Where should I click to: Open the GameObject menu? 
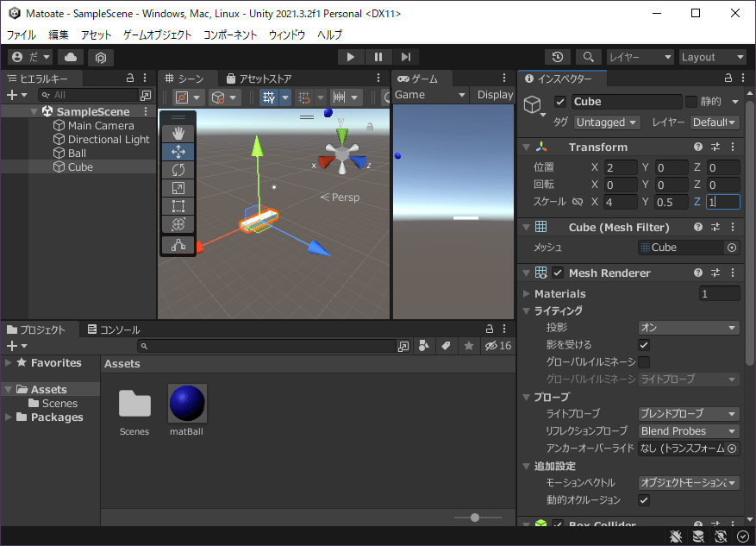point(158,35)
